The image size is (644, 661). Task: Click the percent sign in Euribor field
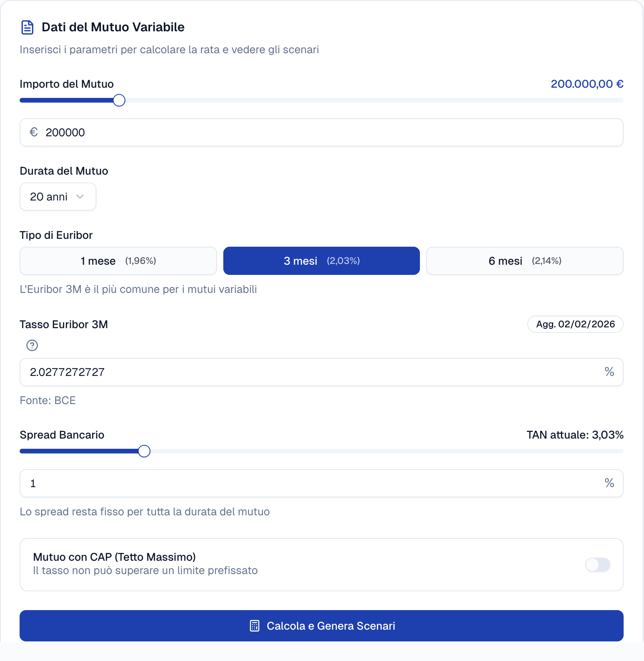(609, 372)
